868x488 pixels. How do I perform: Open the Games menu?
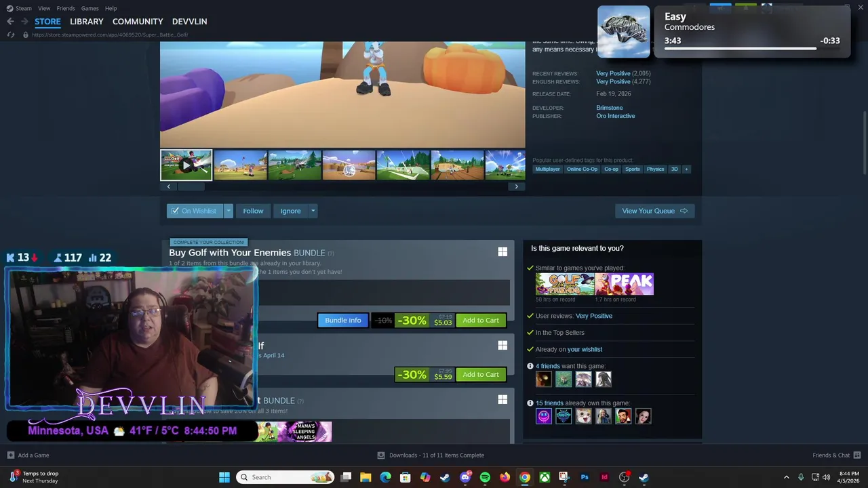(x=90, y=8)
